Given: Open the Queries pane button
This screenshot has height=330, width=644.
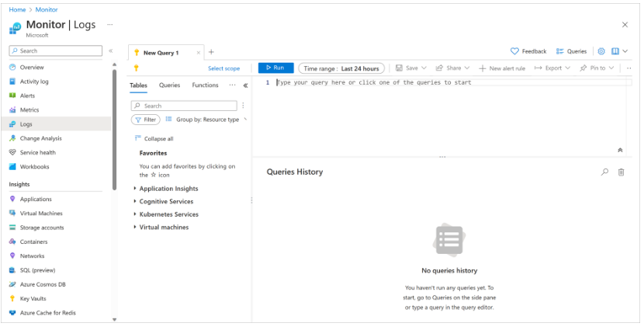Looking at the screenshot, I should 571,51.
